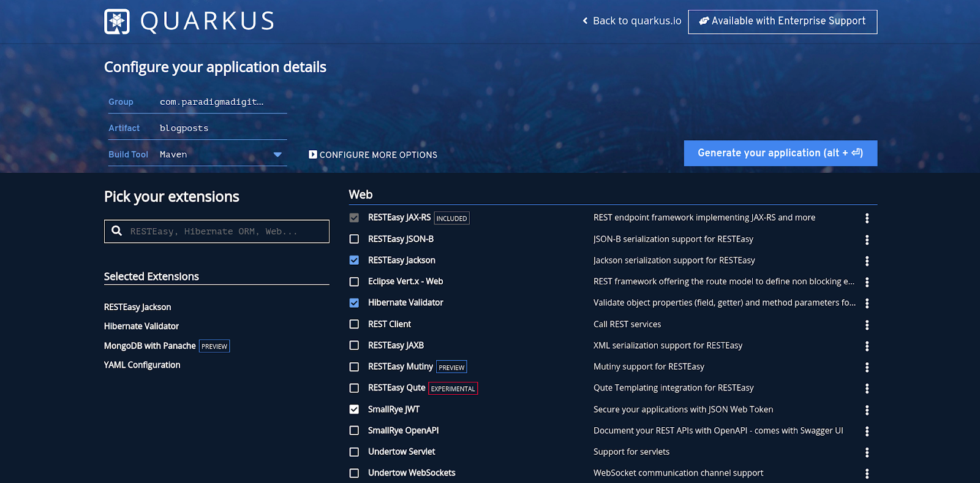Viewport: 980px width, 483px height.
Task: Open the three-dot menu for RESTEasy Qute
Action: click(867, 389)
